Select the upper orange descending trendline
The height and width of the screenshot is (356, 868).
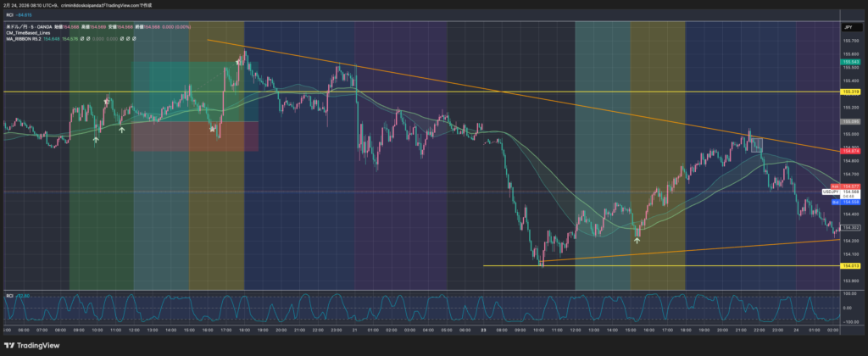pos(509,94)
